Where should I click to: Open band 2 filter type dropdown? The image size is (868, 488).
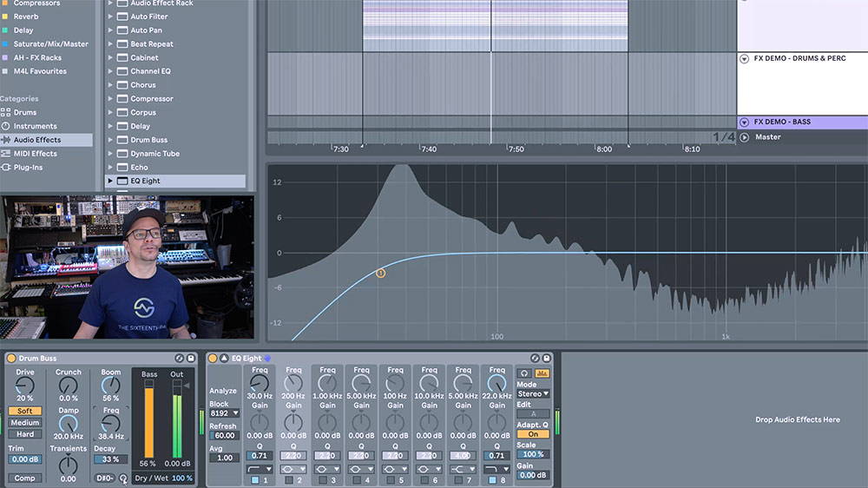tap(293, 469)
